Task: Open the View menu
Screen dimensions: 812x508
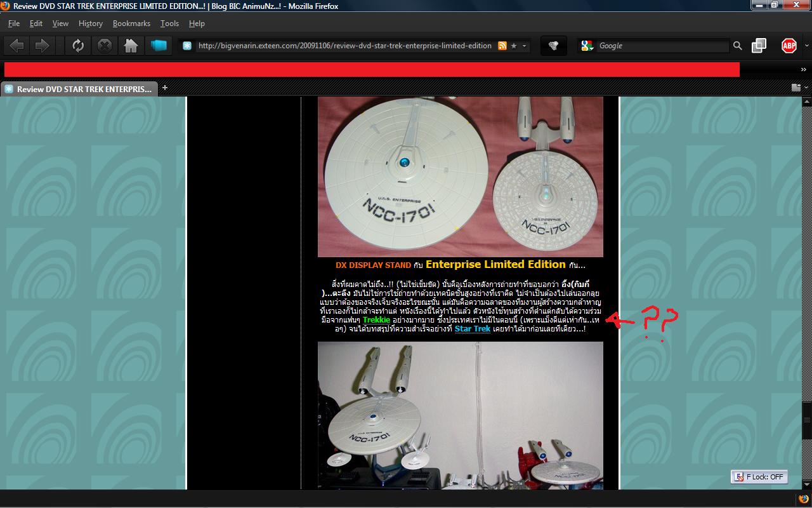Action: pyautogui.click(x=60, y=23)
